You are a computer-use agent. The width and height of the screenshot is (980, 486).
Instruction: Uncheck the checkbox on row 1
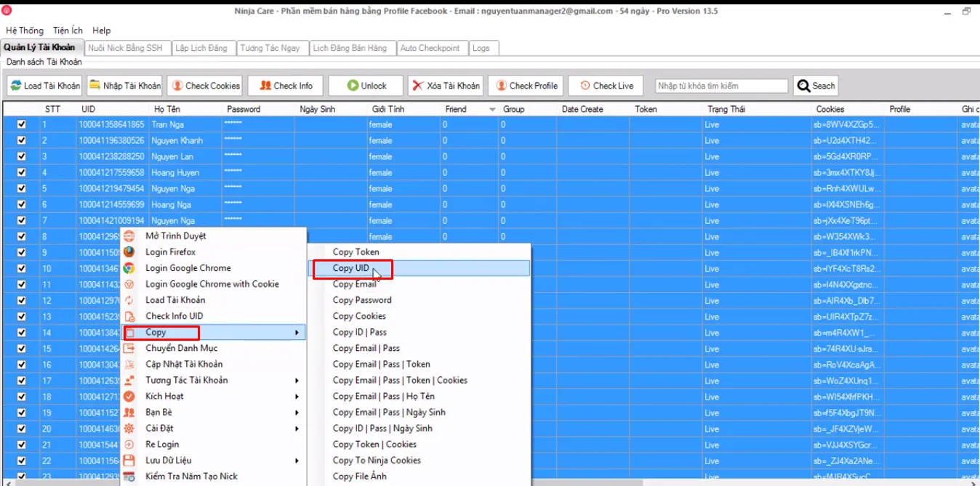21,124
